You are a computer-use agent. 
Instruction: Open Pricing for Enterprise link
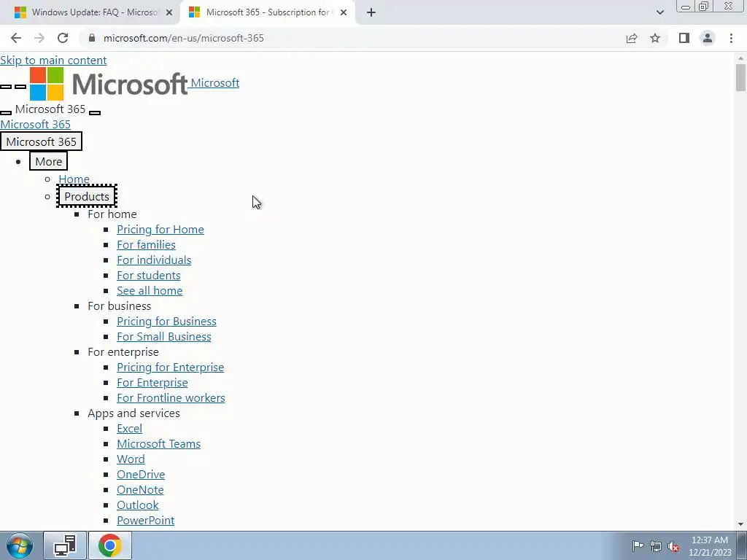tap(171, 367)
